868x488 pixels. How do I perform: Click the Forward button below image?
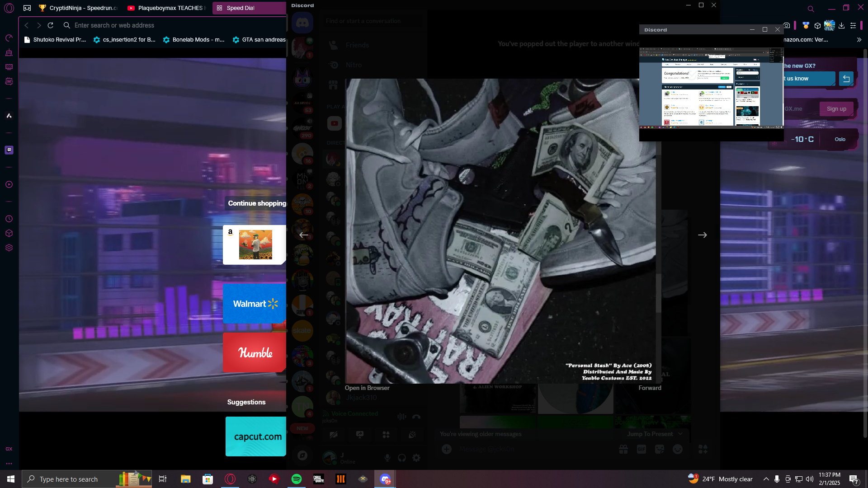(x=649, y=388)
